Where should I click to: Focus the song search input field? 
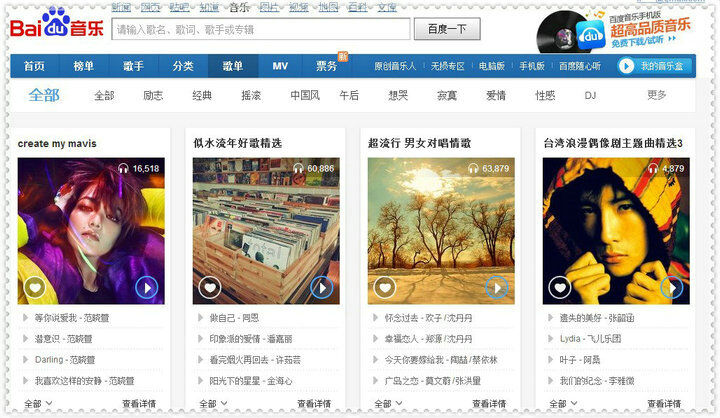click(x=261, y=29)
